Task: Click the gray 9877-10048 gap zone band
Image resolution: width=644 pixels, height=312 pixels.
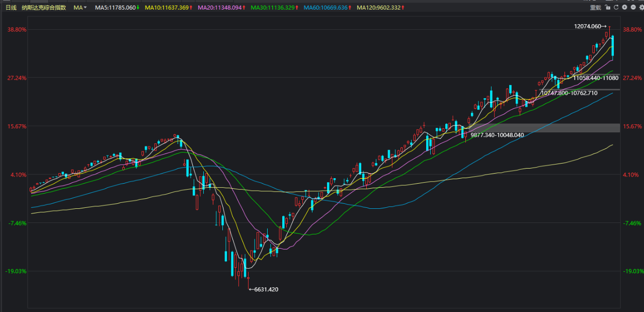Action: click(x=543, y=128)
